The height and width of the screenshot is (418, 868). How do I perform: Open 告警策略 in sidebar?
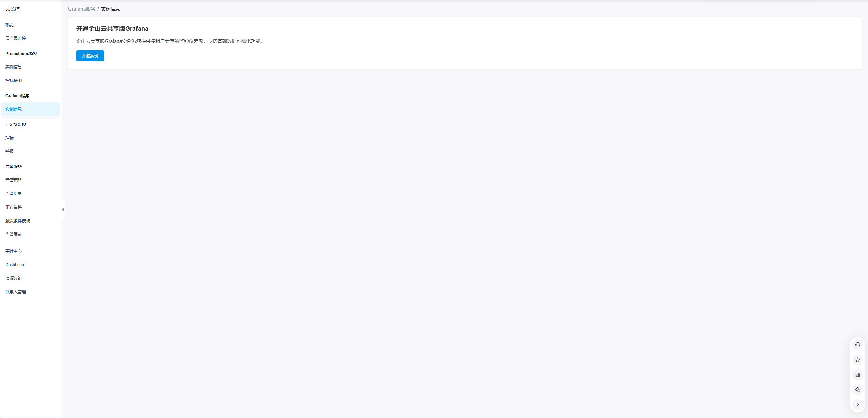tap(14, 180)
